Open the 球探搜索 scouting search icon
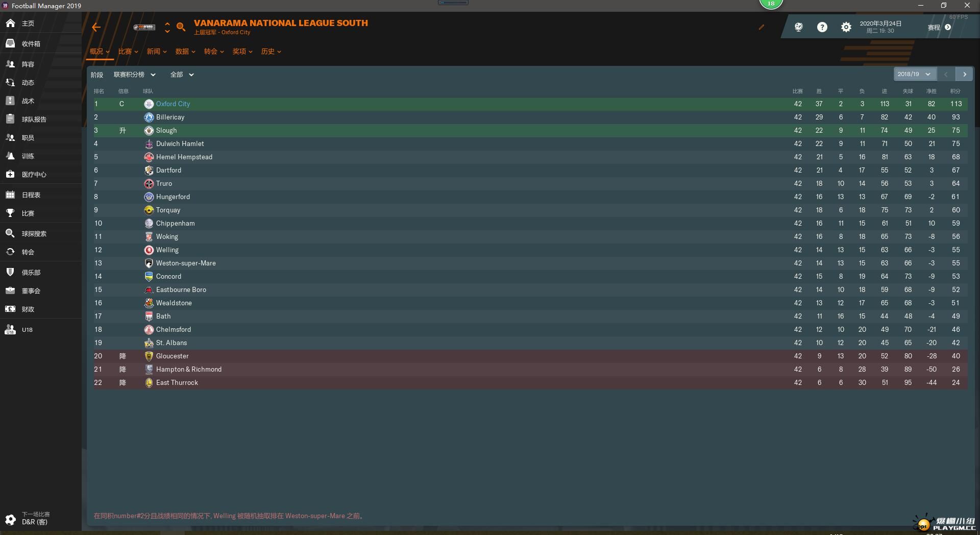 click(x=10, y=234)
